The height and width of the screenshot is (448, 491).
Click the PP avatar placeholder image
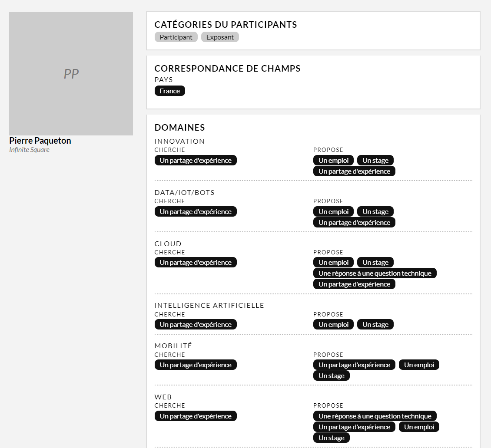[71, 73]
